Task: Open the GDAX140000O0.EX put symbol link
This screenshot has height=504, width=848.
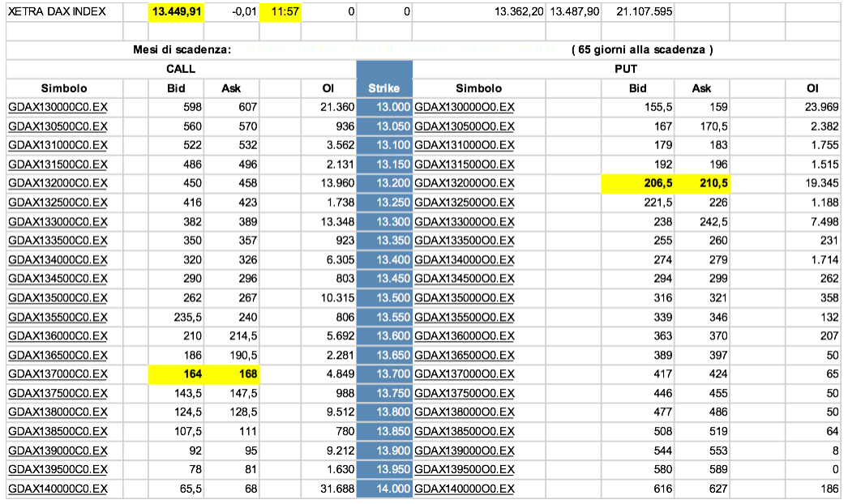Action: click(464, 489)
